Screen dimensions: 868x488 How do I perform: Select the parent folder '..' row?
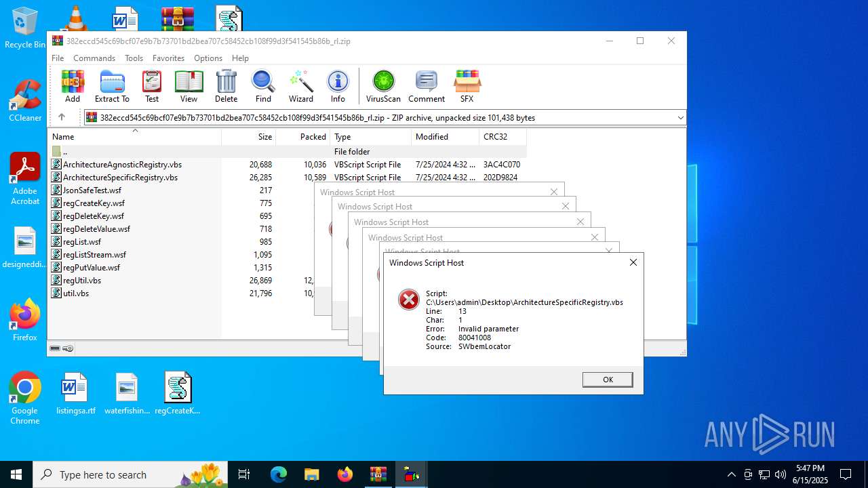[x=285, y=151]
